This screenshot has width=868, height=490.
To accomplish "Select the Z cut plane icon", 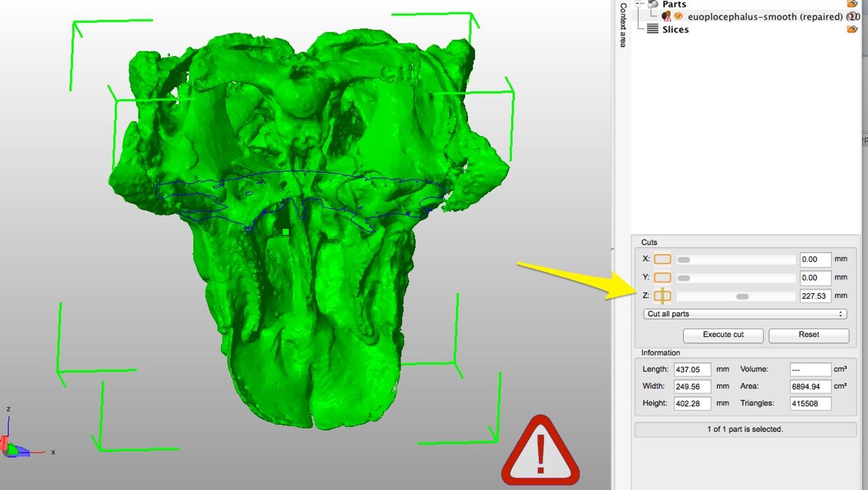I will pyautogui.click(x=662, y=295).
